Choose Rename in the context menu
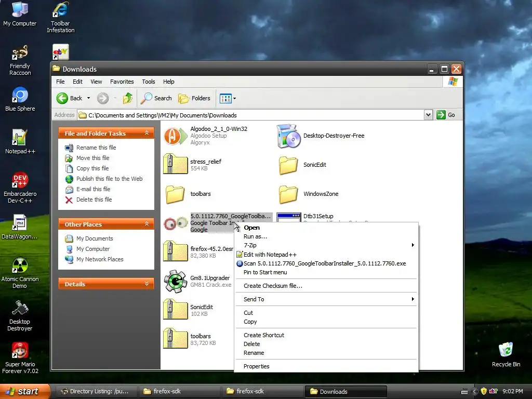The image size is (532, 399). click(x=326, y=353)
